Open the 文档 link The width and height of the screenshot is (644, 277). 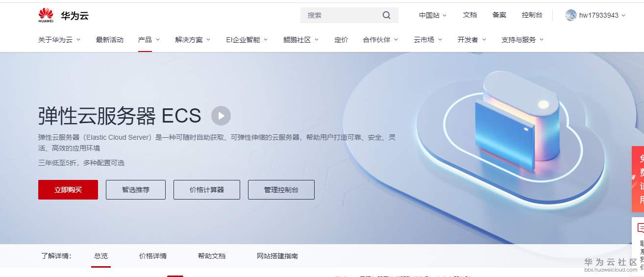[x=470, y=15]
